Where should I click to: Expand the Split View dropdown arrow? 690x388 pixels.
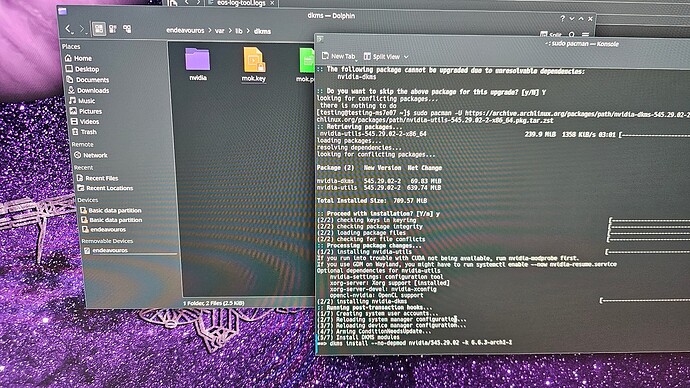point(406,57)
